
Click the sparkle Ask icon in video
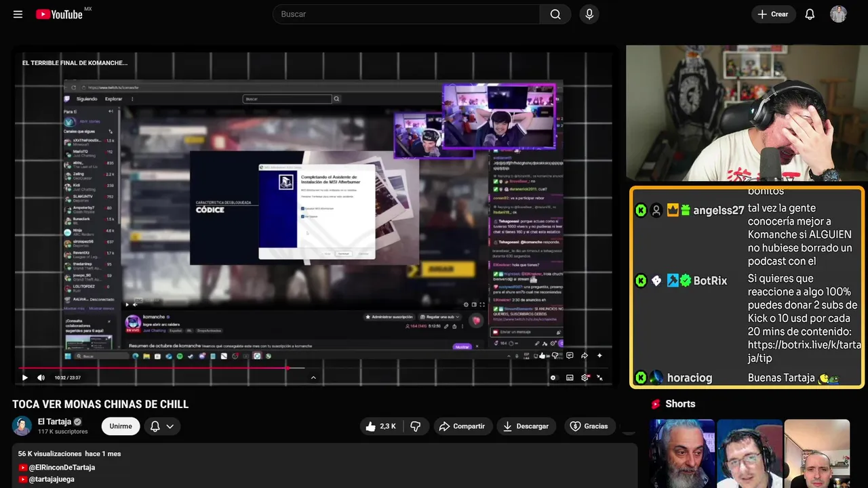coord(599,355)
